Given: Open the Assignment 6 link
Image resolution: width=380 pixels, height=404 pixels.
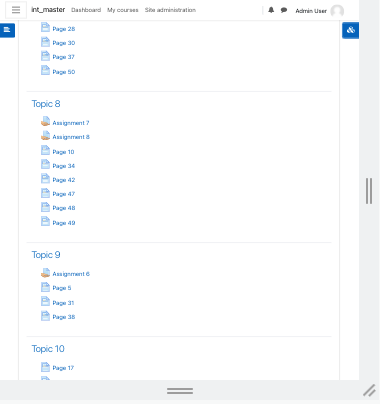Looking at the screenshot, I should point(71,274).
